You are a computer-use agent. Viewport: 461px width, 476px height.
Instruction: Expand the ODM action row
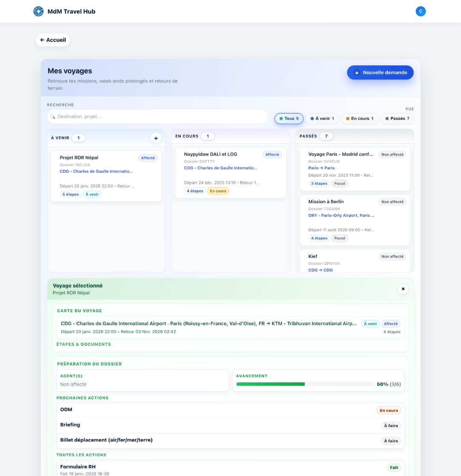[230, 410]
